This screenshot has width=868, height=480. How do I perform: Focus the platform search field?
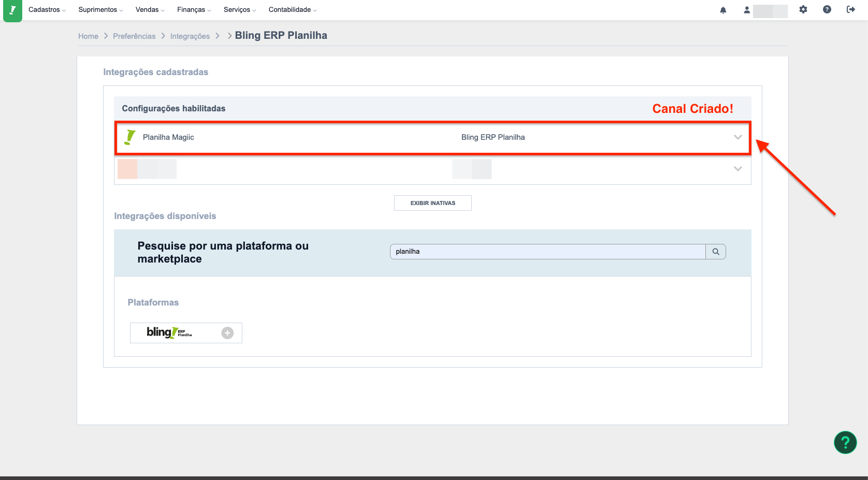[x=548, y=252]
